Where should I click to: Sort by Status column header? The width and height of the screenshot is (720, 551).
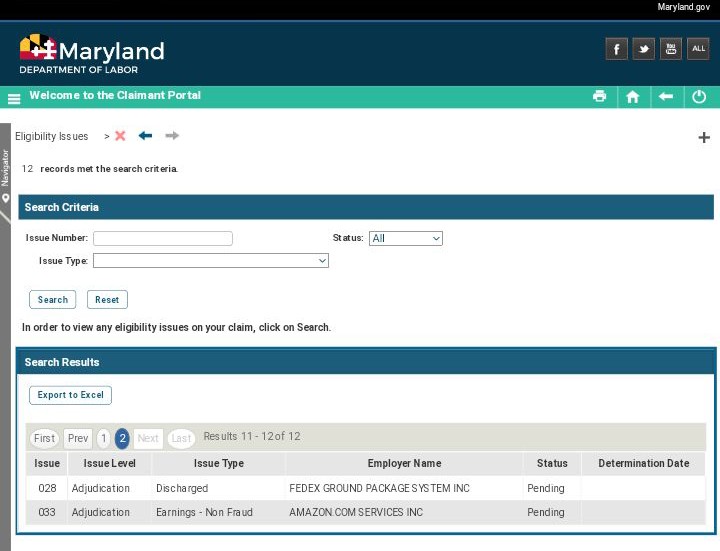click(552, 463)
